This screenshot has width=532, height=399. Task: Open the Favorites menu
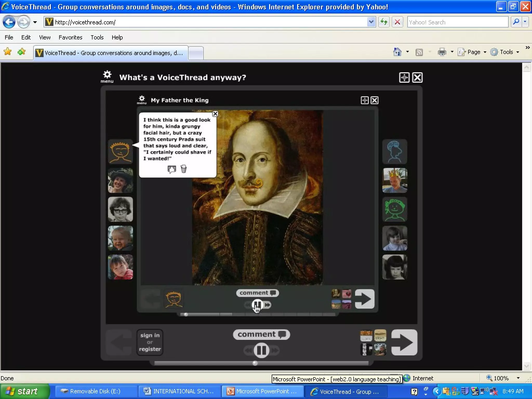tap(70, 37)
